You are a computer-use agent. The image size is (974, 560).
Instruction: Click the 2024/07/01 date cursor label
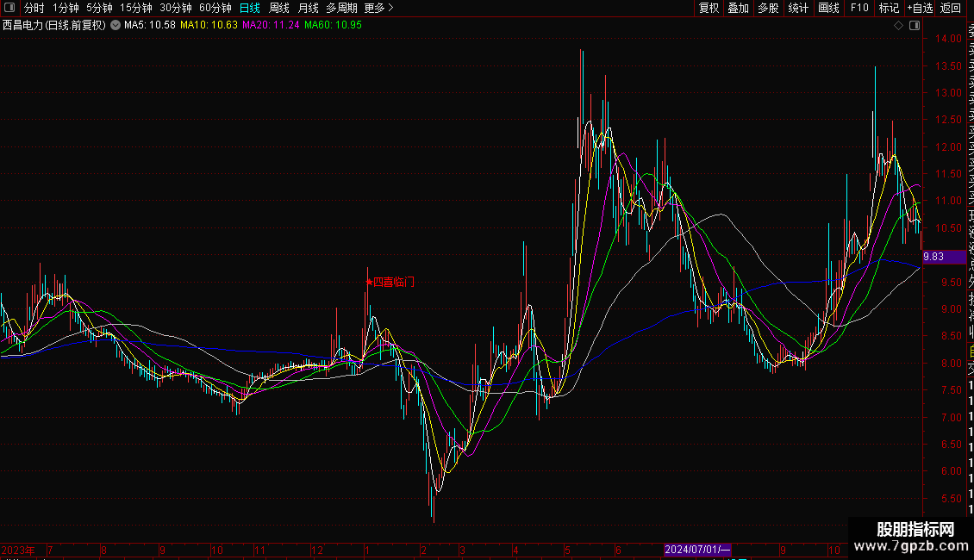pyautogui.click(x=697, y=550)
